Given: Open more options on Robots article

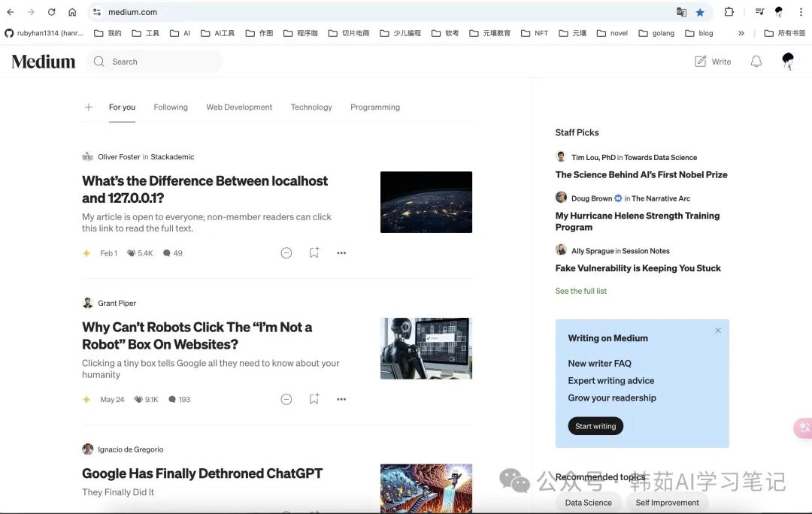Looking at the screenshot, I should click(341, 400).
